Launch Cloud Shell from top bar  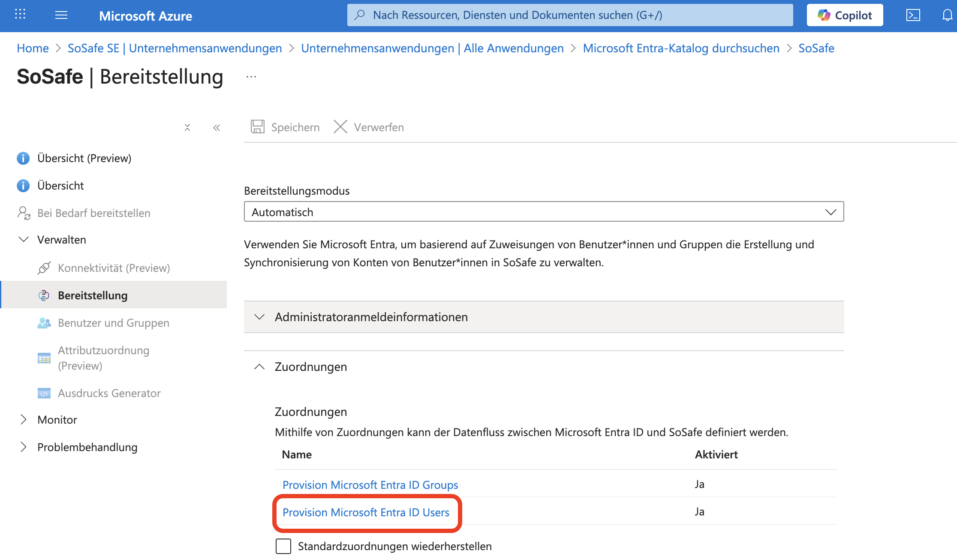[x=913, y=15]
